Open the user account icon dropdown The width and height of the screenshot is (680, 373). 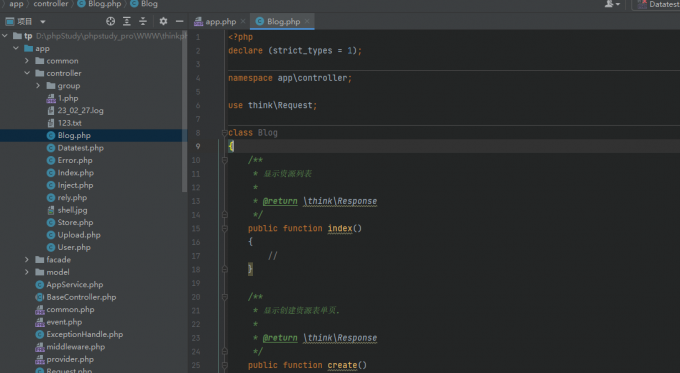pos(612,4)
